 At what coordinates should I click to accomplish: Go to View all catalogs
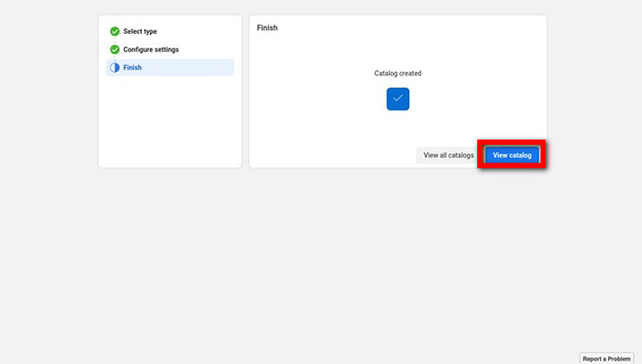pyautogui.click(x=448, y=155)
